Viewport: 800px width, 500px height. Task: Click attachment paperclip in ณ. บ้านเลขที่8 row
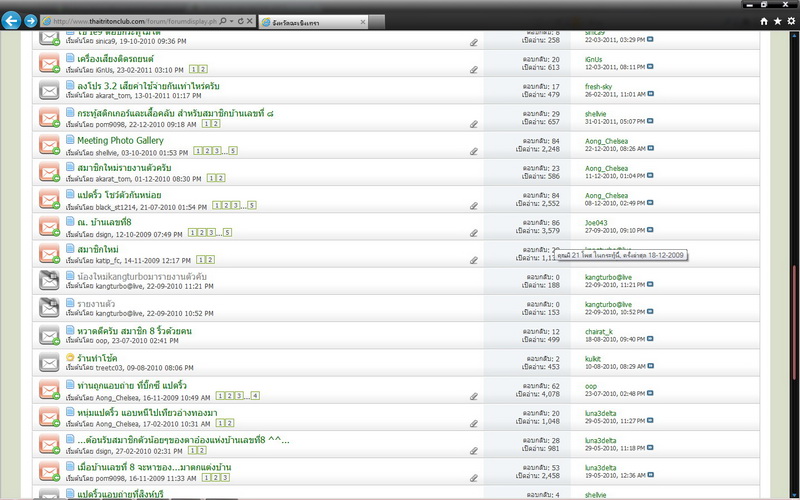click(x=474, y=233)
